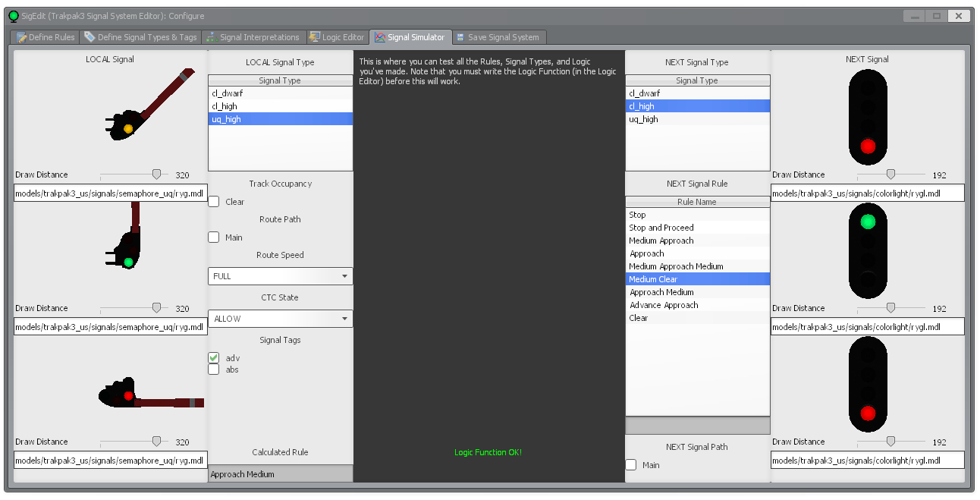This screenshot has width=980, height=500.
Task: Toggle the NEXT Signal Path Main checkbox
Action: point(631,465)
